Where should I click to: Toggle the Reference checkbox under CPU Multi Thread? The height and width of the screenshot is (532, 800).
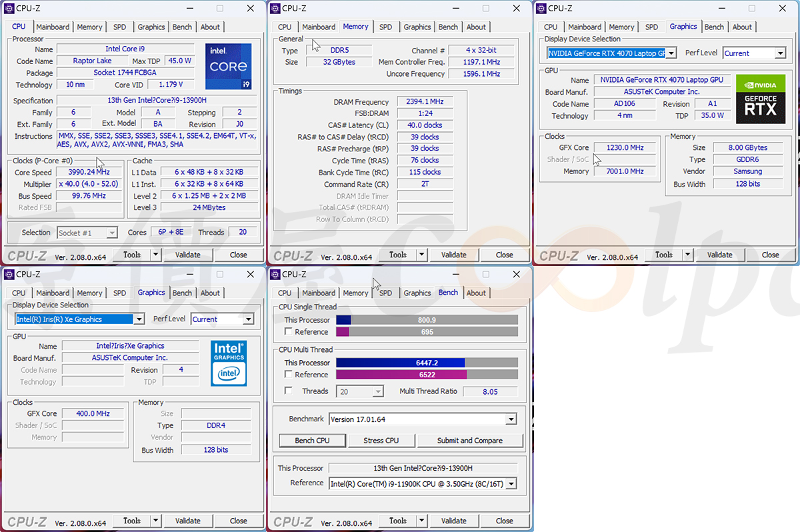[289, 374]
